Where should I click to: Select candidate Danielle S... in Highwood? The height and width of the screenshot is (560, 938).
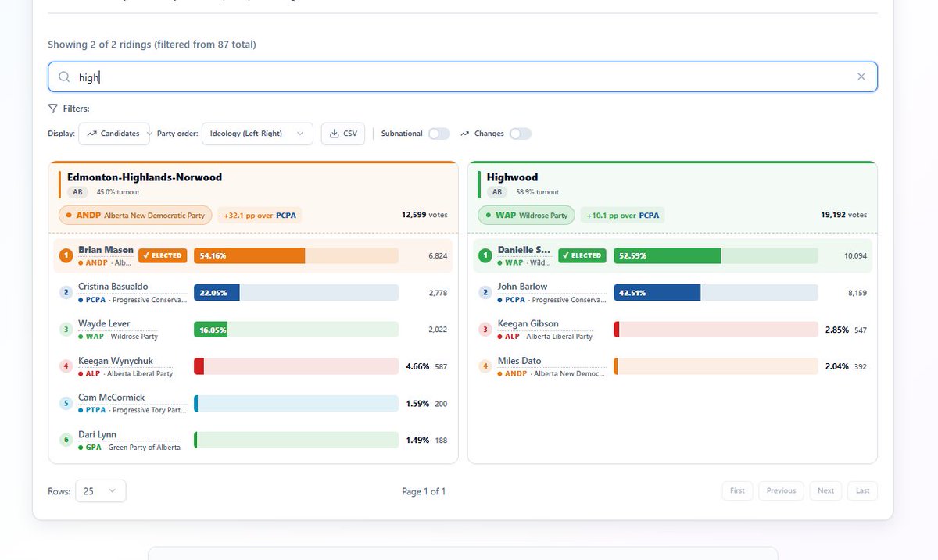[524, 250]
